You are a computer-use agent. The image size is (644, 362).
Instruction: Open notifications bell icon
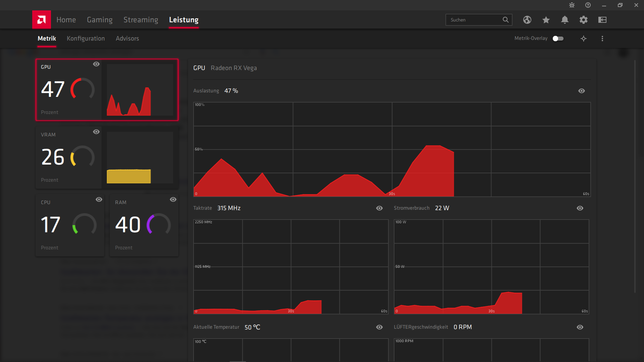565,20
